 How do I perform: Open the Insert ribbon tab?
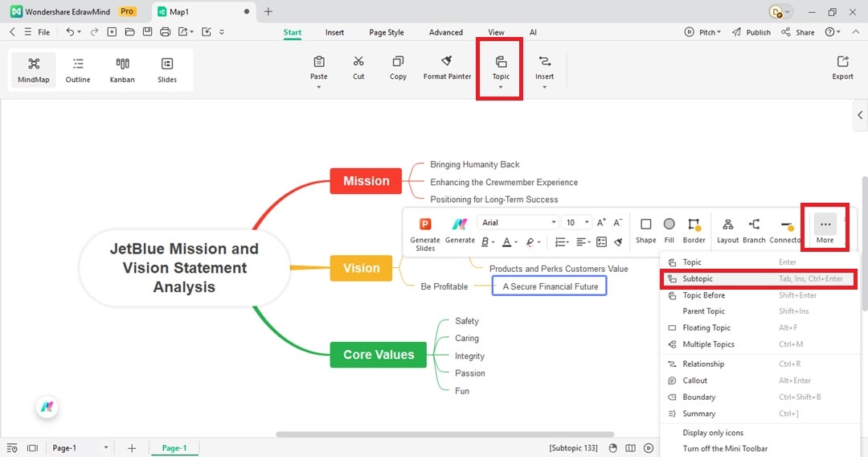(334, 32)
